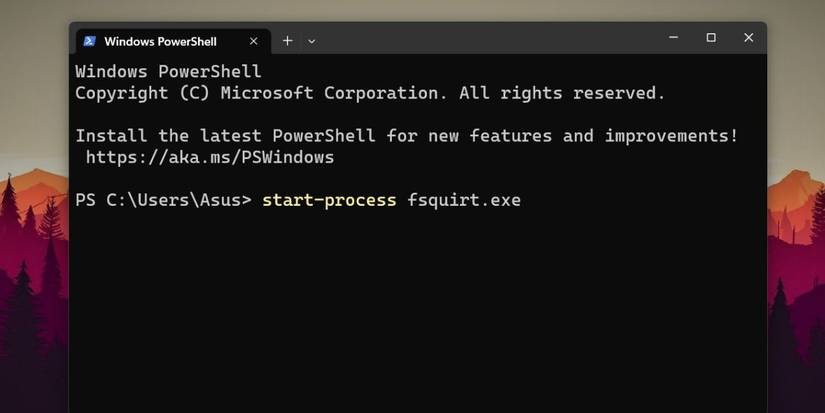Click just after fsquirt.exe at line end

(x=527, y=200)
